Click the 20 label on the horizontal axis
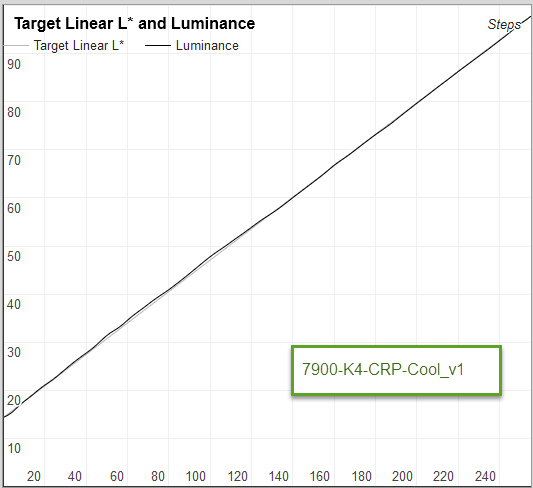 [34, 476]
